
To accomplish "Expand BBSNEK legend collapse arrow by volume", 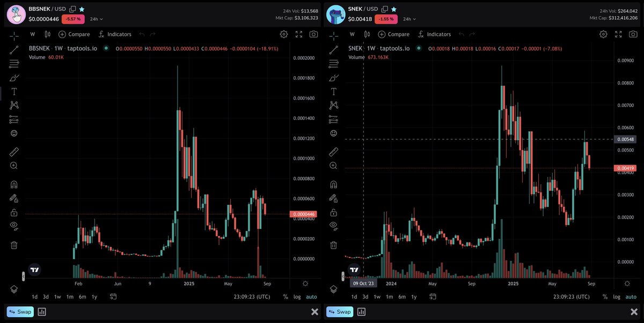I will (23, 276).
